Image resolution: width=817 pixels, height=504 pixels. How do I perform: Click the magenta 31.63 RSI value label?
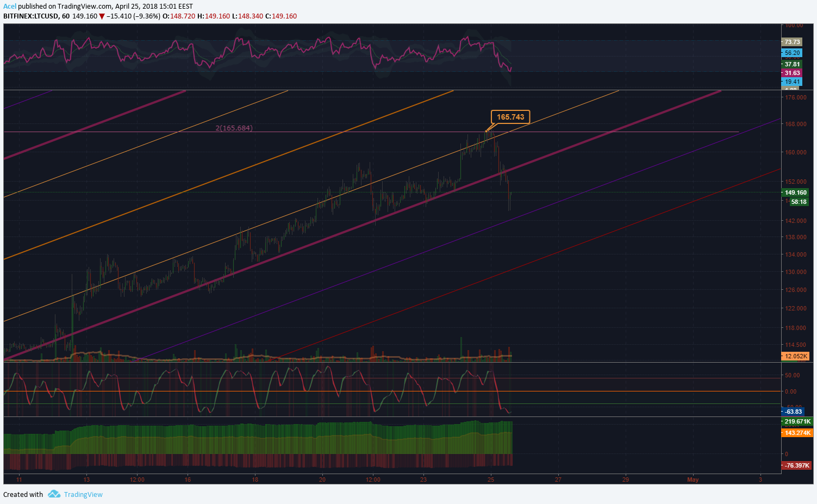pos(792,73)
